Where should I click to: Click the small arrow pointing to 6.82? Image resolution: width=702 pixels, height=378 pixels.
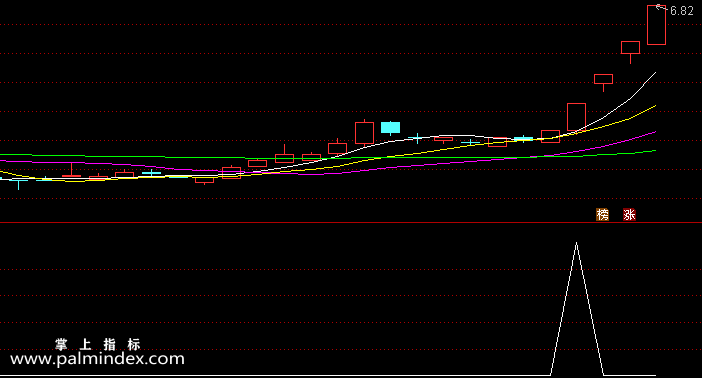tap(661, 7)
